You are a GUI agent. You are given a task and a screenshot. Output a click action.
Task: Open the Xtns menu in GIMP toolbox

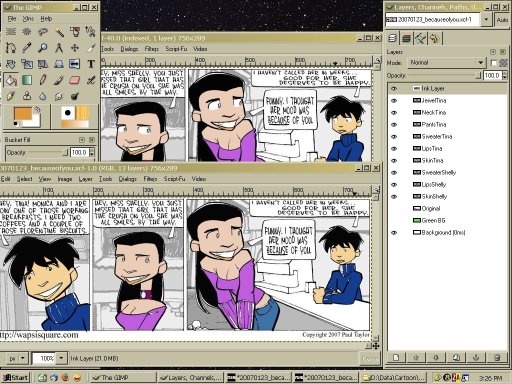28,19
